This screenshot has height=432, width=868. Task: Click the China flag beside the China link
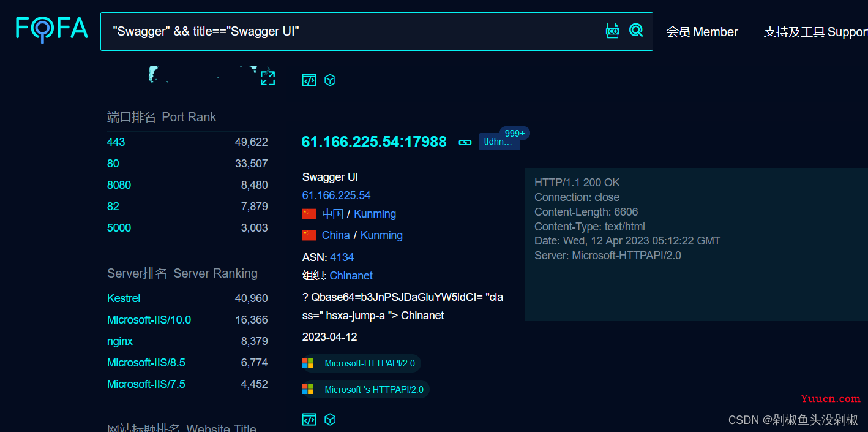310,235
